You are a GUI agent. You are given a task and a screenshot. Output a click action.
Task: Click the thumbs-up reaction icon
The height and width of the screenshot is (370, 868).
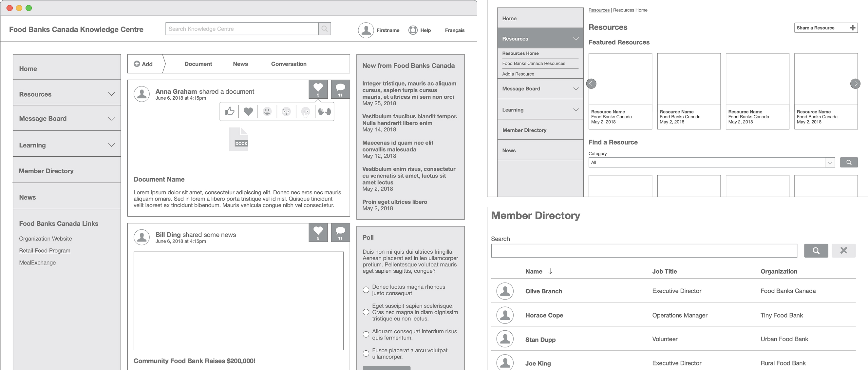[x=230, y=111]
